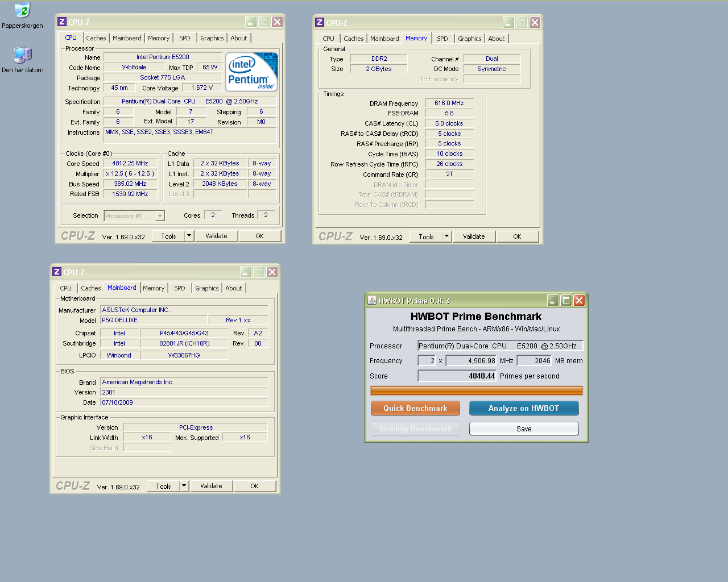This screenshot has width=728, height=582.
Task: Close the CPU-Z Memory tab window
Action: tap(535, 22)
